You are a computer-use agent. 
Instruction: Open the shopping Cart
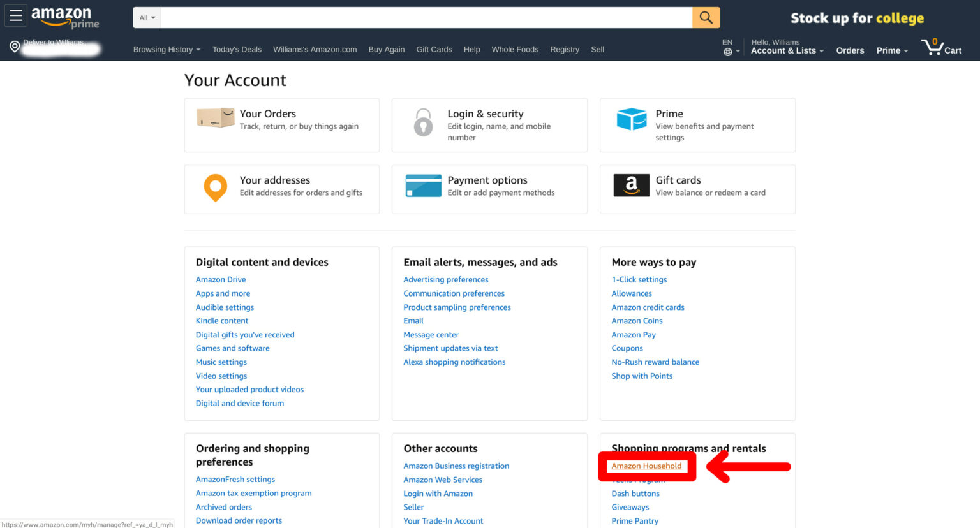click(941, 46)
